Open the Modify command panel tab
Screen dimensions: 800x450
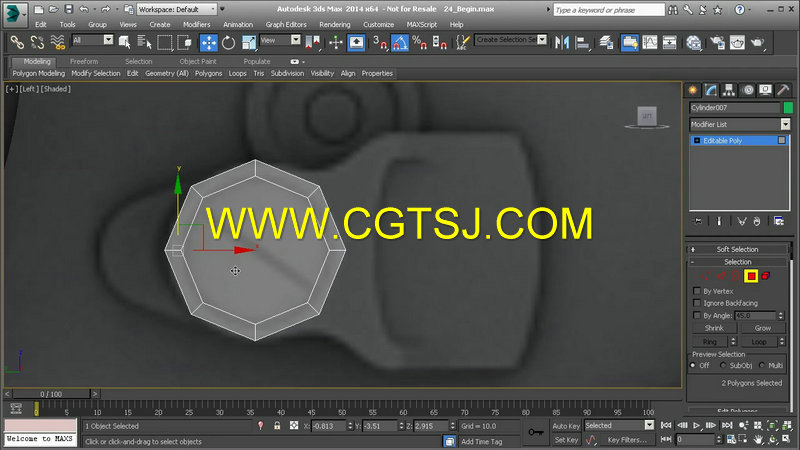click(711, 90)
